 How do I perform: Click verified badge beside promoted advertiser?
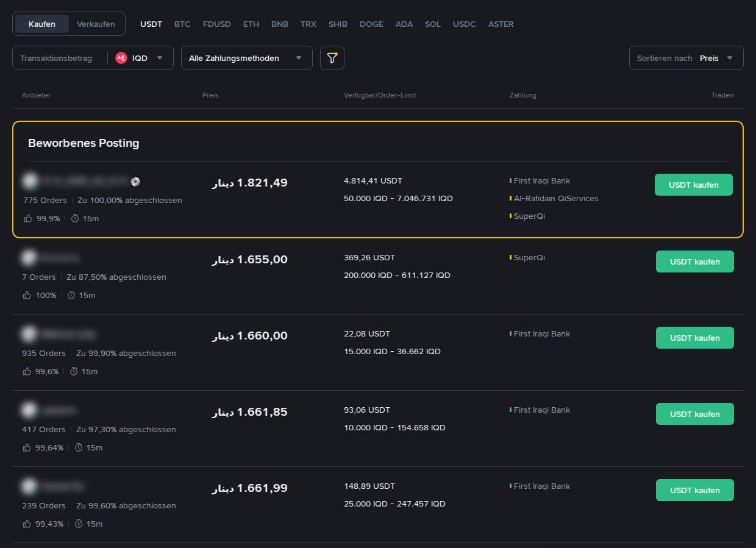click(135, 181)
